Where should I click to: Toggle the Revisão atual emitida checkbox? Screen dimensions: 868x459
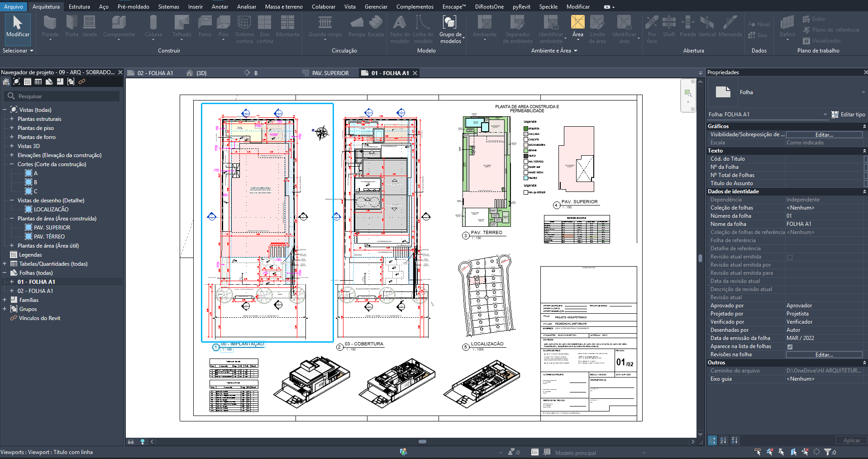[790, 257]
